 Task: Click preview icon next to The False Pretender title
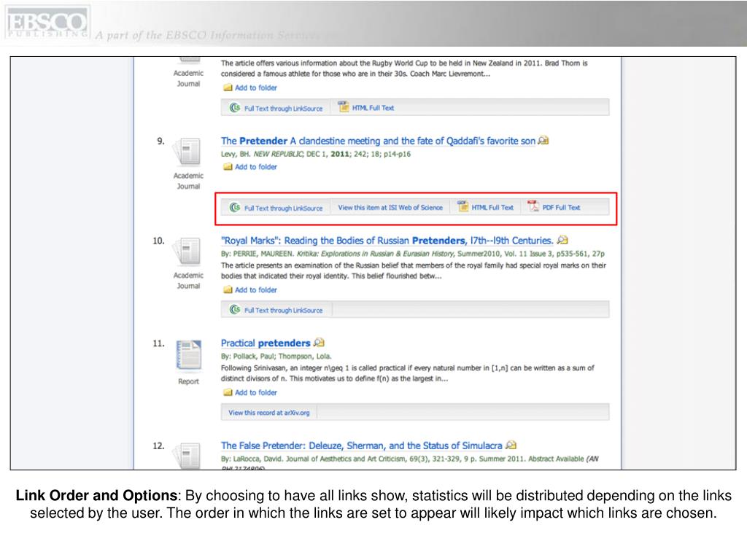(511, 445)
